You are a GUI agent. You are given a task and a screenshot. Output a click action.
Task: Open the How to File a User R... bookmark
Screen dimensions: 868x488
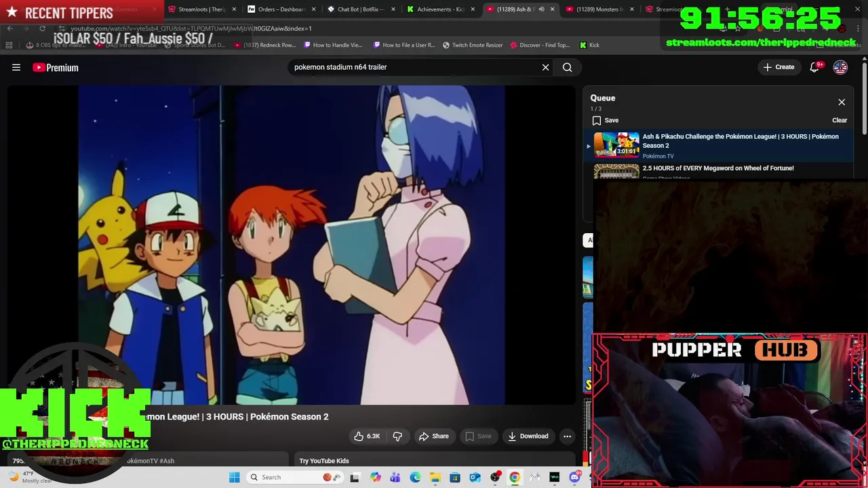(404, 45)
